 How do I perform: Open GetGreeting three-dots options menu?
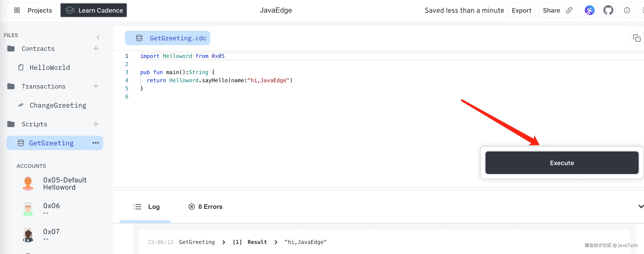pos(96,143)
